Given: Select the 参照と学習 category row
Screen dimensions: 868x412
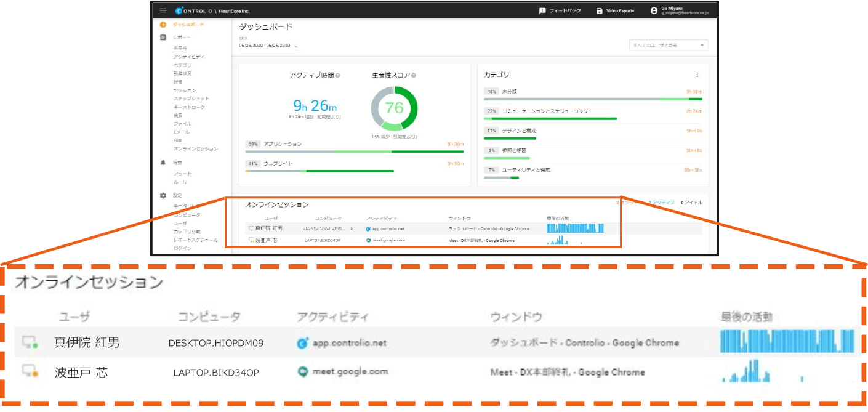Looking at the screenshot, I should [x=593, y=152].
